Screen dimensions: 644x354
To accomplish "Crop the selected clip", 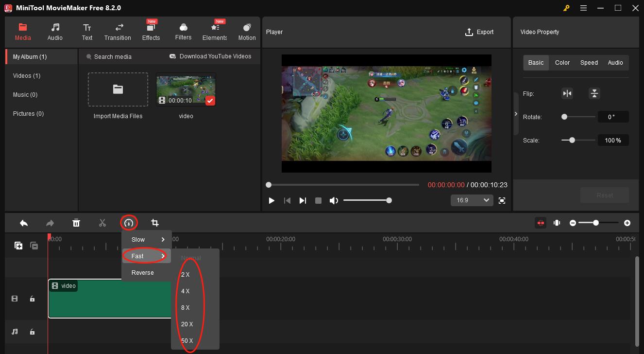I will coord(155,223).
